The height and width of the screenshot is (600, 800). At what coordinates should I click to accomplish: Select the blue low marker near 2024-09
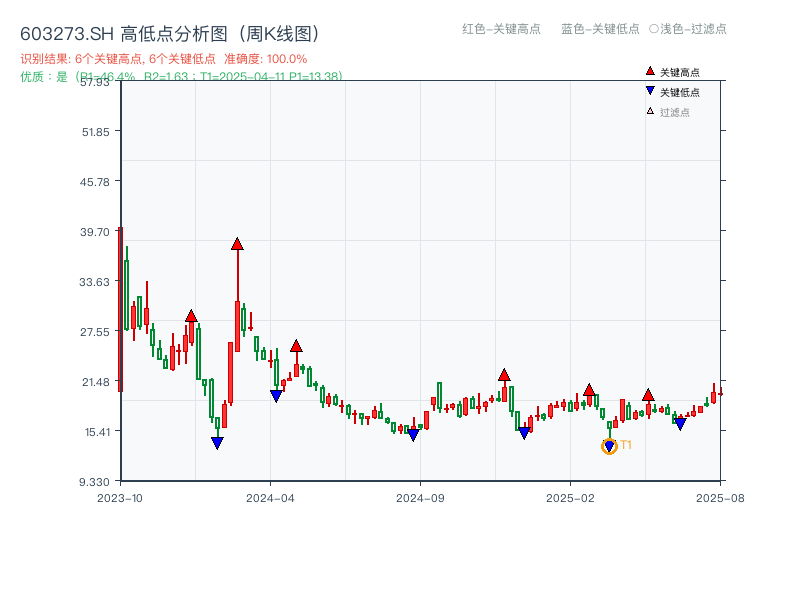pyautogui.click(x=414, y=434)
